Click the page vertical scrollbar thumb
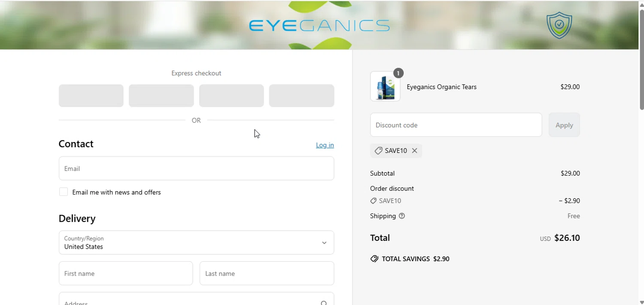Image resolution: width=644 pixels, height=305 pixels. (641, 59)
